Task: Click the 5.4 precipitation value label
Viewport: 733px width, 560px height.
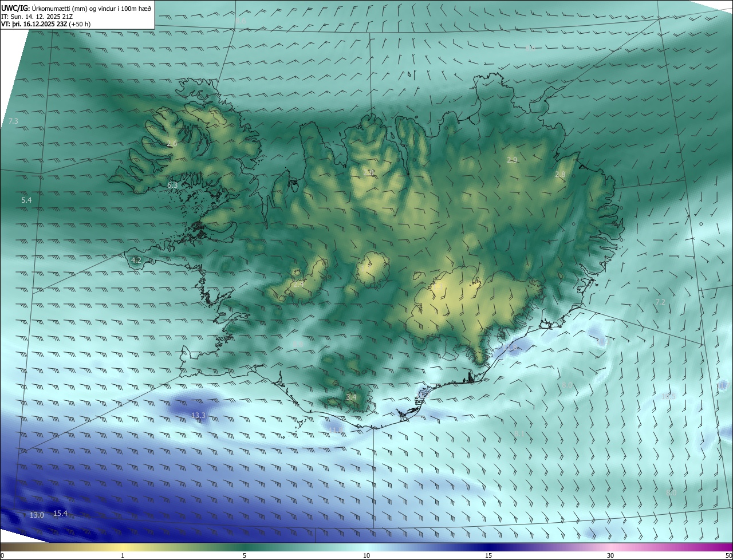Action: click(26, 200)
